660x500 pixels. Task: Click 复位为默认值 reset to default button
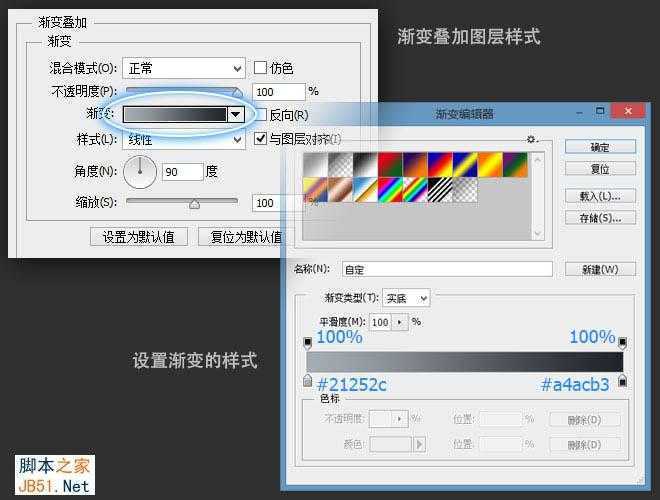(x=246, y=237)
